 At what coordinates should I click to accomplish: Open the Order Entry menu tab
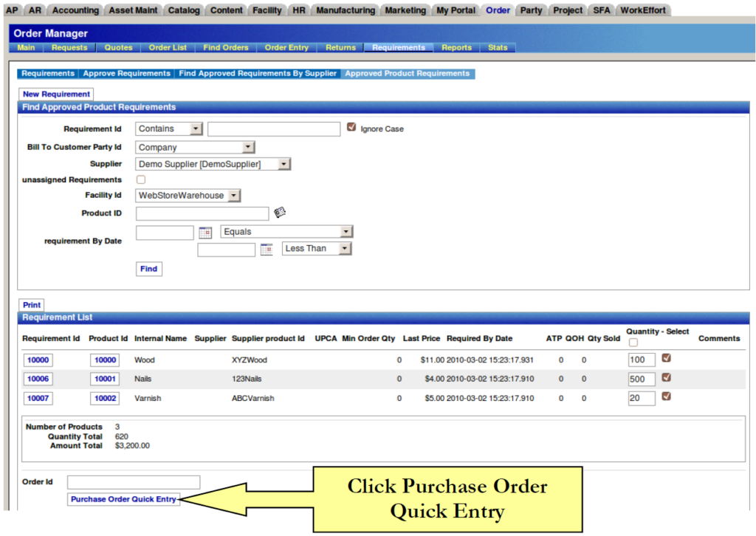tap(286, 47)
